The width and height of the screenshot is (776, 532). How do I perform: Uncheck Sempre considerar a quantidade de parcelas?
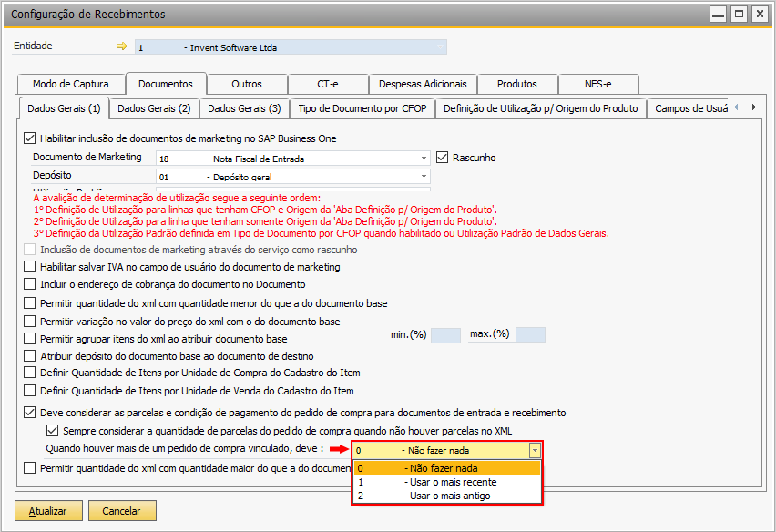point(53,431)
